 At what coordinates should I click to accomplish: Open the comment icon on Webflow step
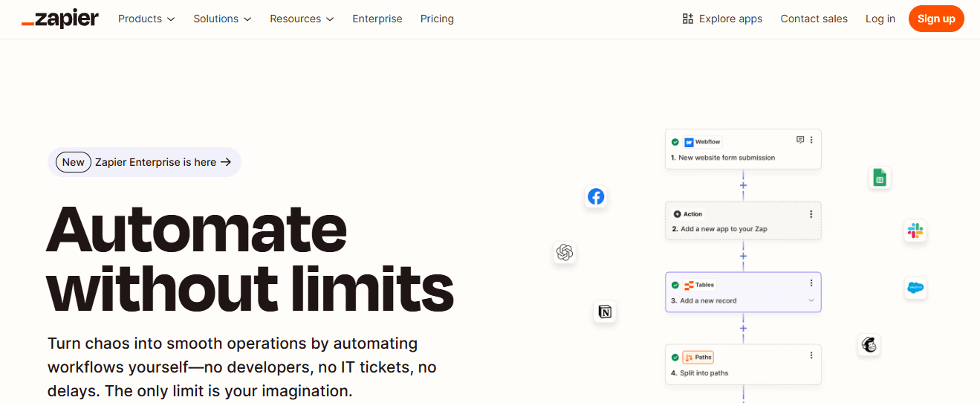[x=800, y=140]
